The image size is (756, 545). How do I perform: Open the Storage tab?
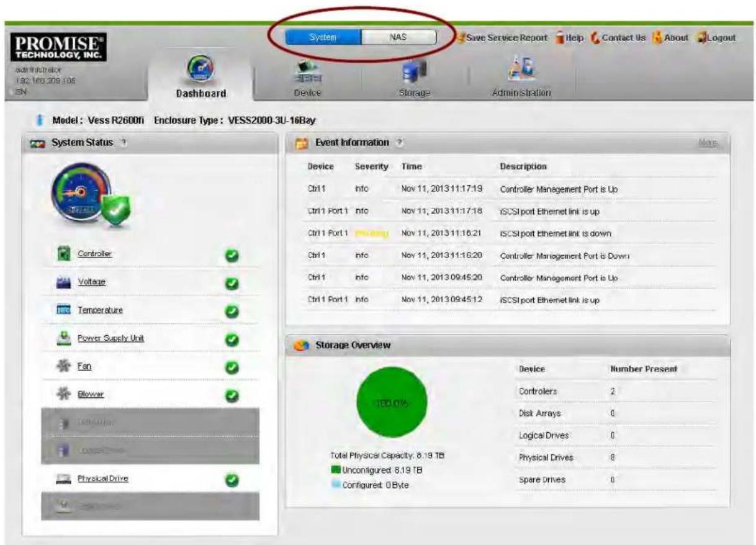[x=415, y=78]
